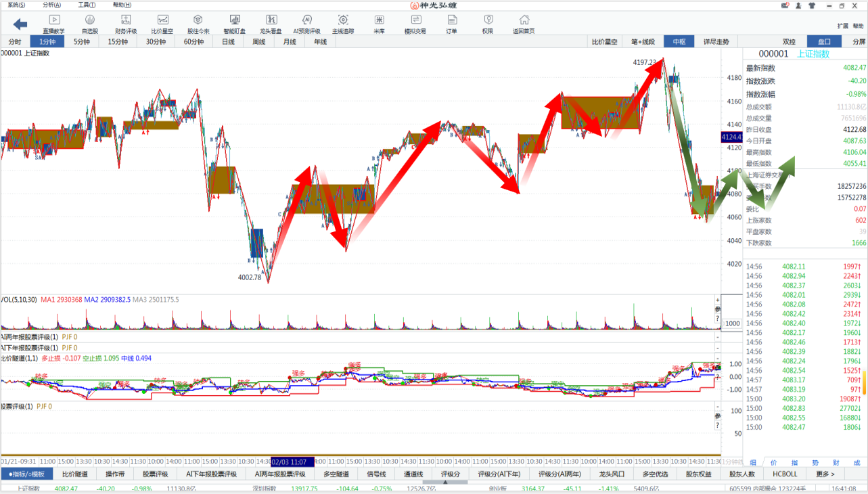Launch the AI预测评级 tool
868x494 pixels.
306,24
